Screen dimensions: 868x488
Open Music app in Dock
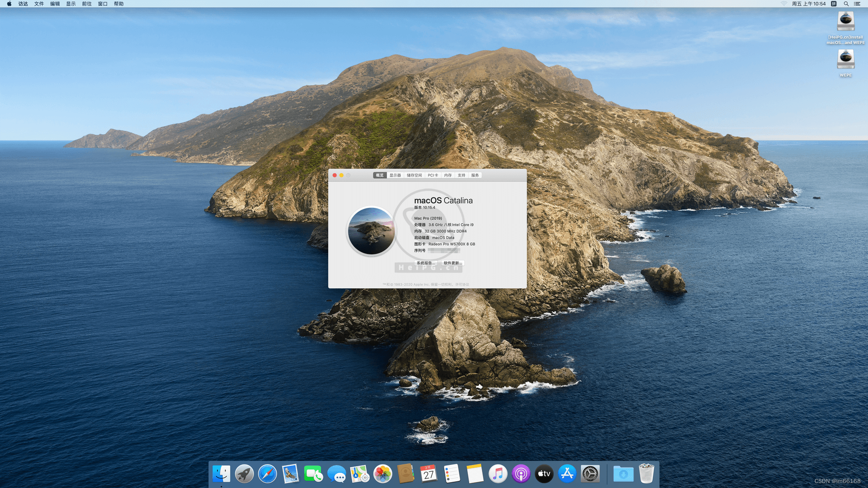(x=498, y=474)
